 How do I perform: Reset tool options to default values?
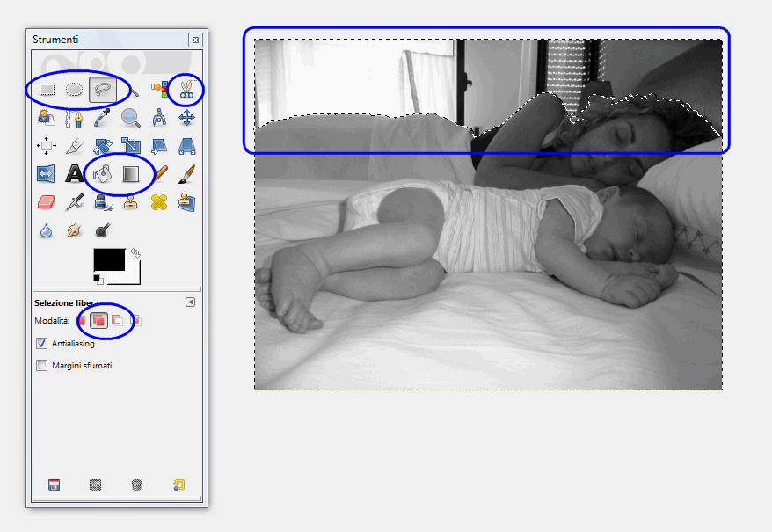tap(178, 485)
